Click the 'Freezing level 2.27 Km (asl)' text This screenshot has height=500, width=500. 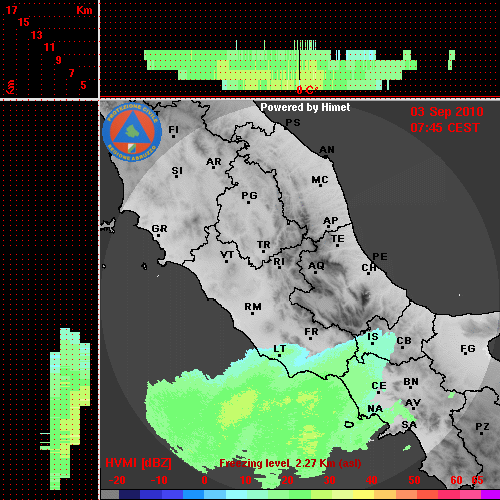290,463
